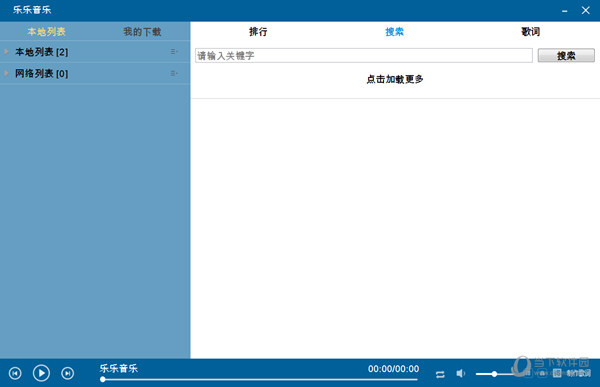600x387 pixels.
Task: Skip to the next track
Action: coord(68,373)
